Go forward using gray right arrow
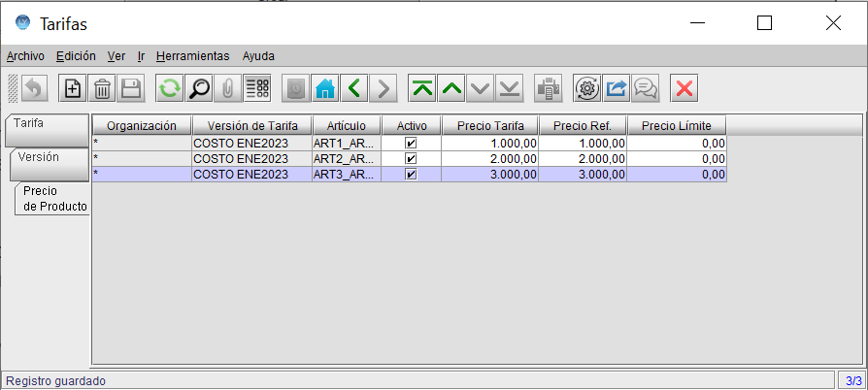868x390 pixels. (384, 88)
